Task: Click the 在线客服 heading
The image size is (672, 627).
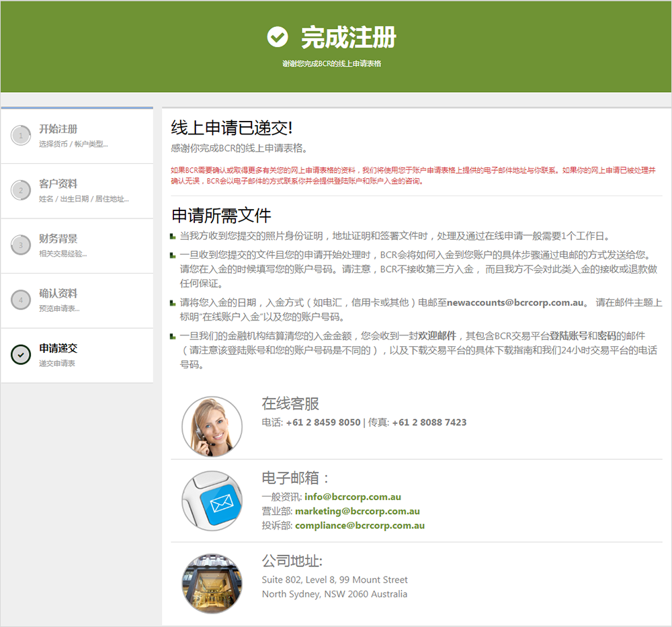Action: [x=290, y=404]
